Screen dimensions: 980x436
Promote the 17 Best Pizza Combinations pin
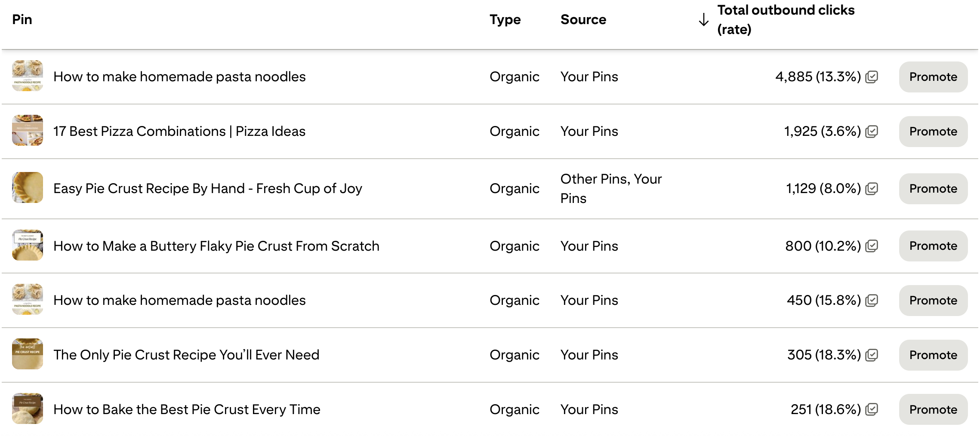tap(932, 131)
